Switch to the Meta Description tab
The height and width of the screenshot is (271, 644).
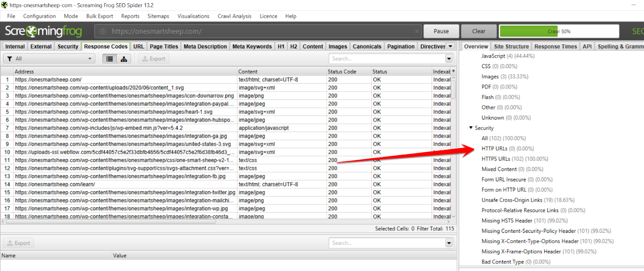(205, 46)
